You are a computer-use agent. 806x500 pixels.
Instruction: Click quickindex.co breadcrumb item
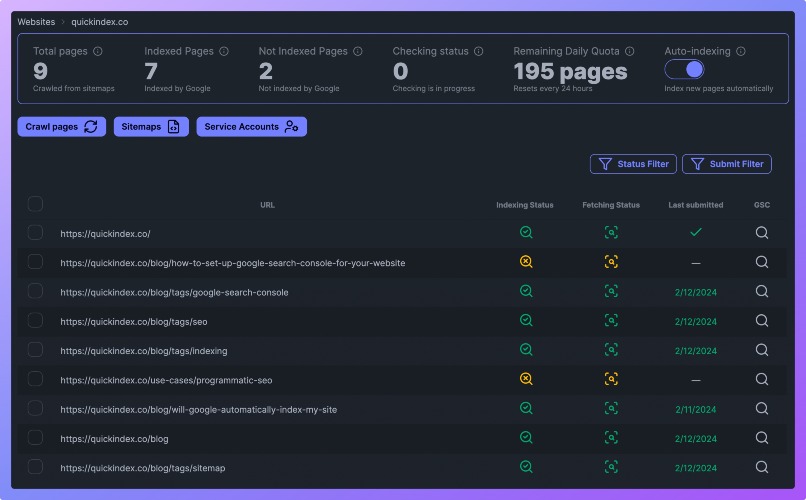tap(100, 22)
